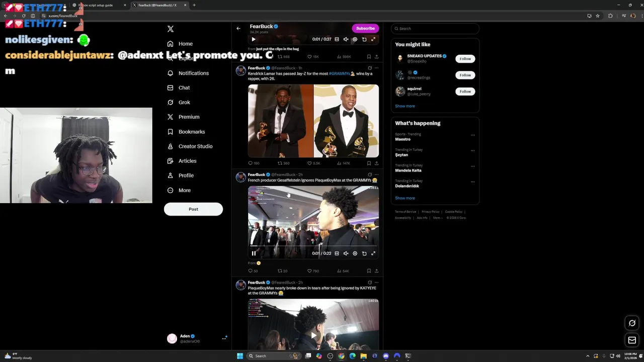Screen dimensions: 644x362
Task: Show more under You might like
Action: [405, 106]
